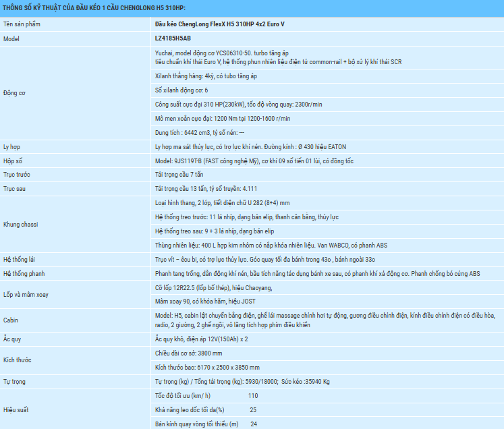The image size is (504, 429).
Task: Select the 'Tự trọng' row label
Action: [15, 381]
